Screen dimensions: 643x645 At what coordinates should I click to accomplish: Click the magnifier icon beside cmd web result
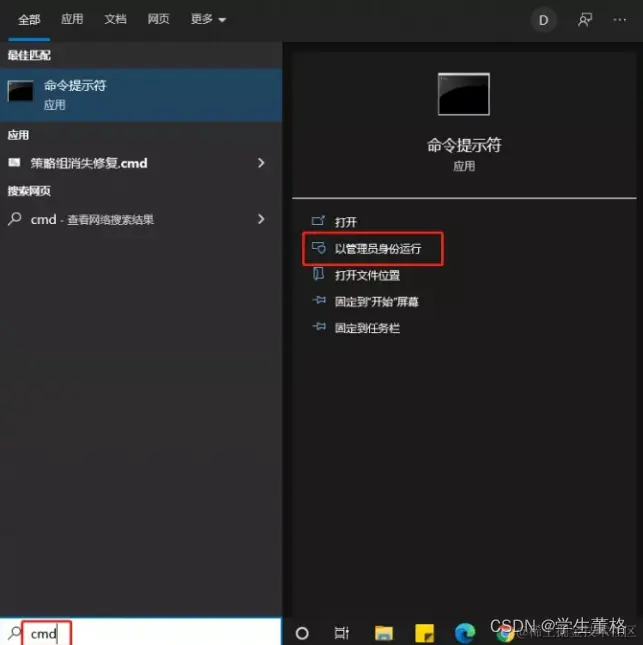click(x=15, y=218)
